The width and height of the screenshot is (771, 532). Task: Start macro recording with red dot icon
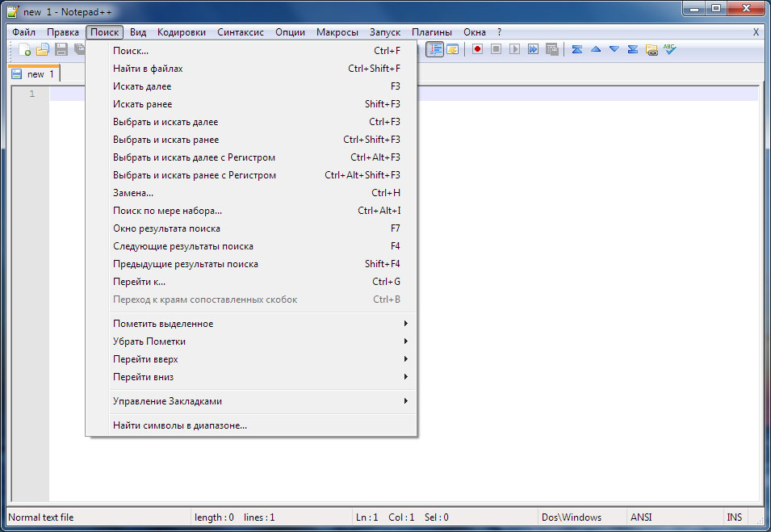tap(477, 49)
